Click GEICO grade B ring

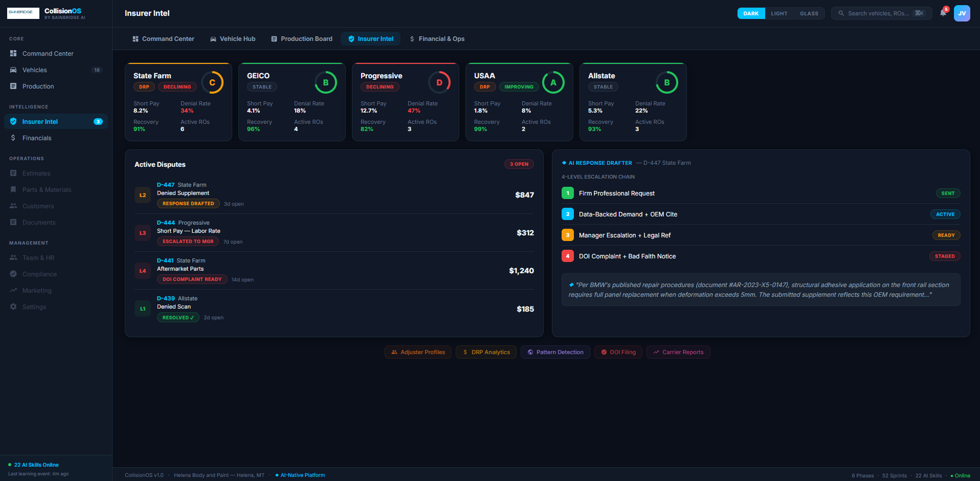point(326,82)
